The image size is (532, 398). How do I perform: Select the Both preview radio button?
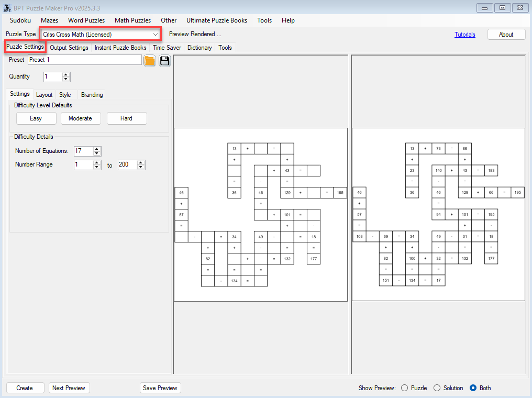[473, 388]
